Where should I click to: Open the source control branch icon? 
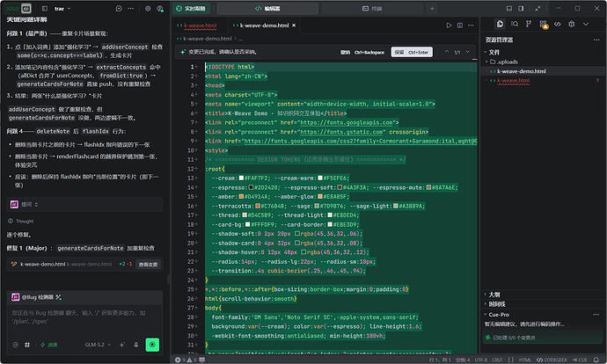529,24
